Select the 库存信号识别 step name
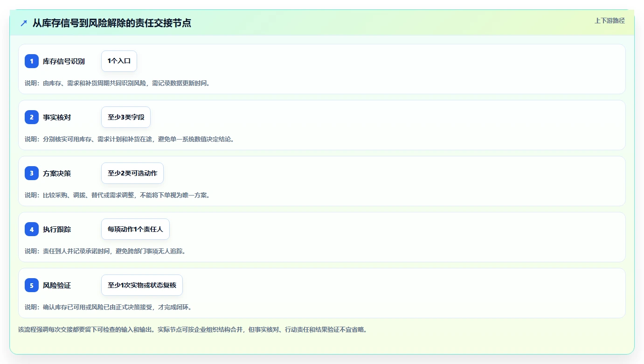 pyautogui.click(x=64, y=61)
